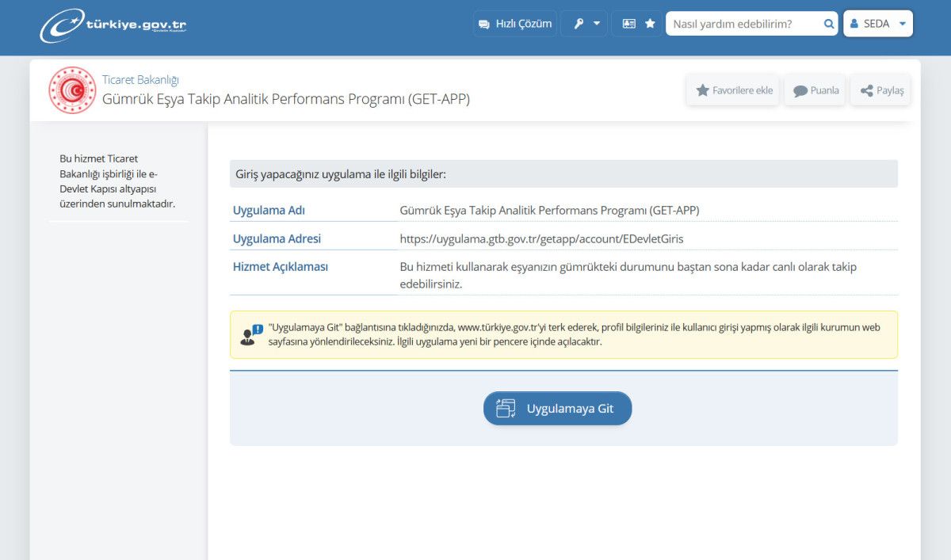
Task: Click the user silhouette icon beside SEDA
Action: click(854, 24)
